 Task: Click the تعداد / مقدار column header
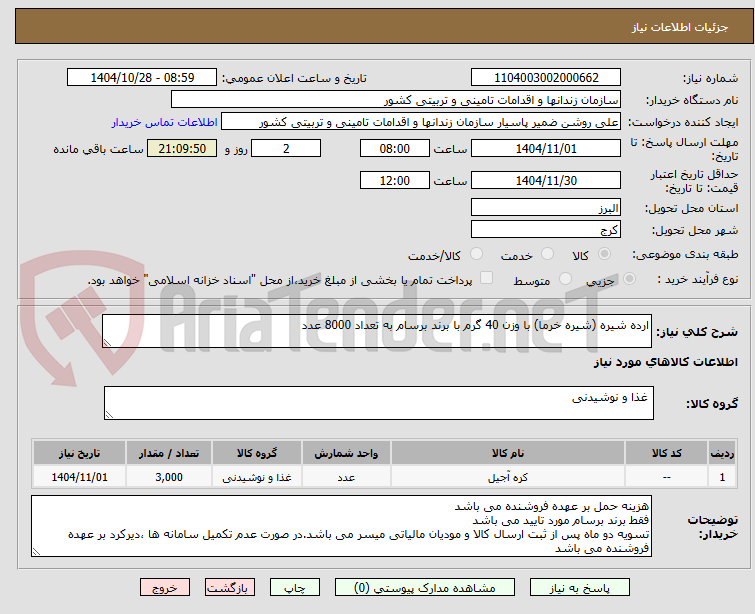point(169,453)
